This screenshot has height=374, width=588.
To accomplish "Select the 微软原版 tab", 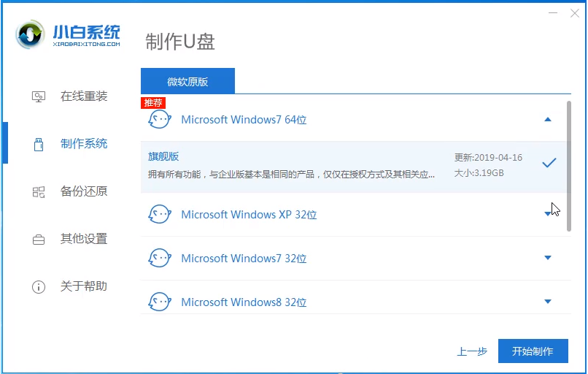I will coord(187,81).
